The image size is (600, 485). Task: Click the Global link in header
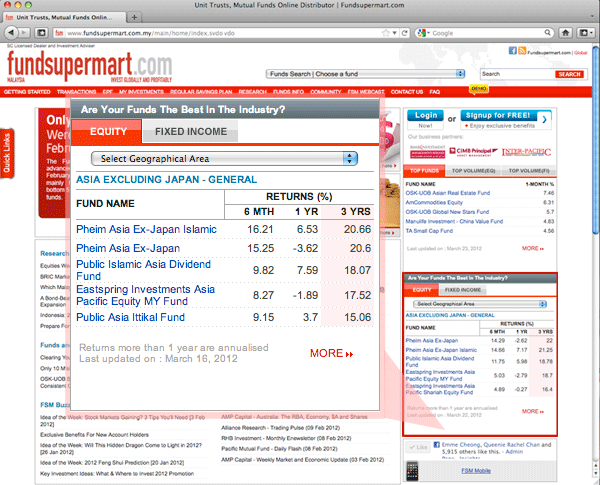[580, 53]
